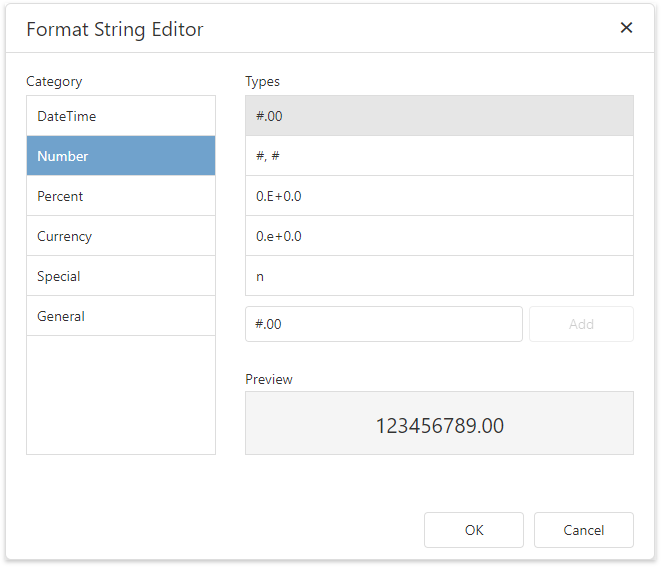Screen dimensions: 661x567
Task: Choose the '#, #' format type
Action: click(438, 156)
